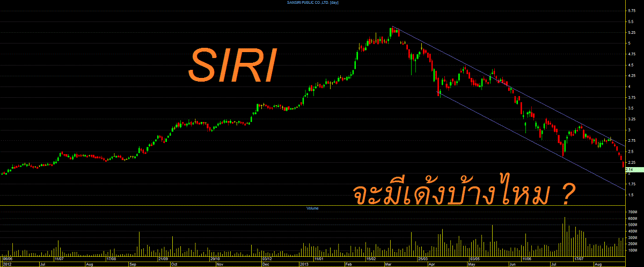
Task: Click the 5.5 price axis label
Action: [630, 21]
